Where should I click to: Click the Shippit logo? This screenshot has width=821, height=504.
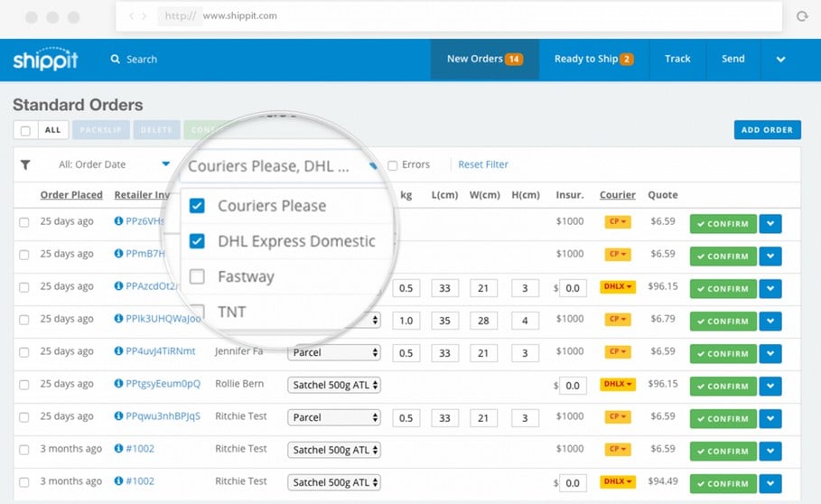tap(45, 59)
